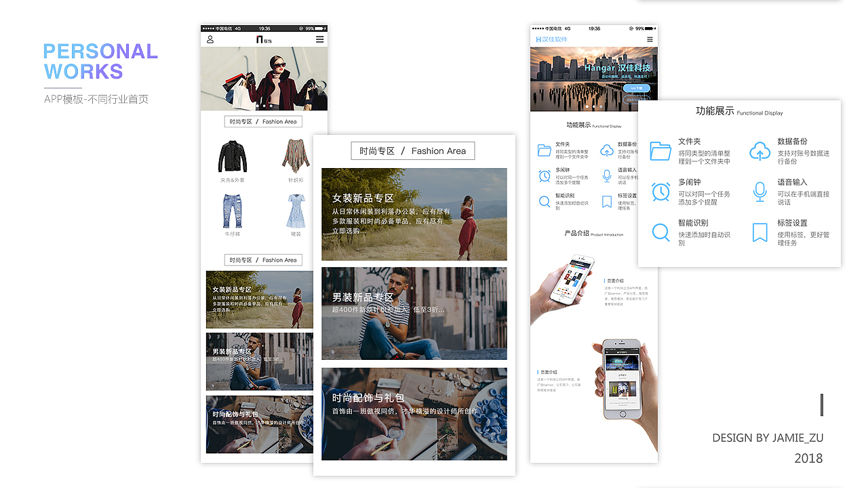The height and width of the screenshot is (488, 868).
Task: Open 女装新品专区 banner in enlarged card
Action: click(414, 214)
